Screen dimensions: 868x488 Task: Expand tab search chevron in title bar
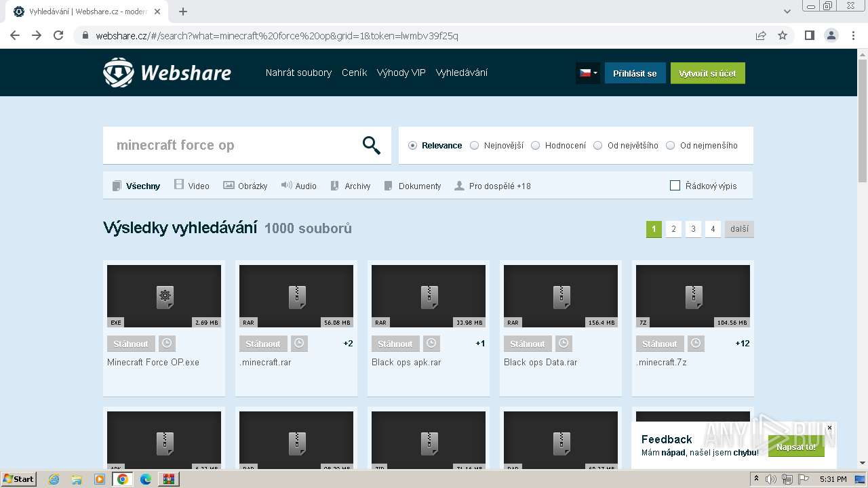(787, 12)
